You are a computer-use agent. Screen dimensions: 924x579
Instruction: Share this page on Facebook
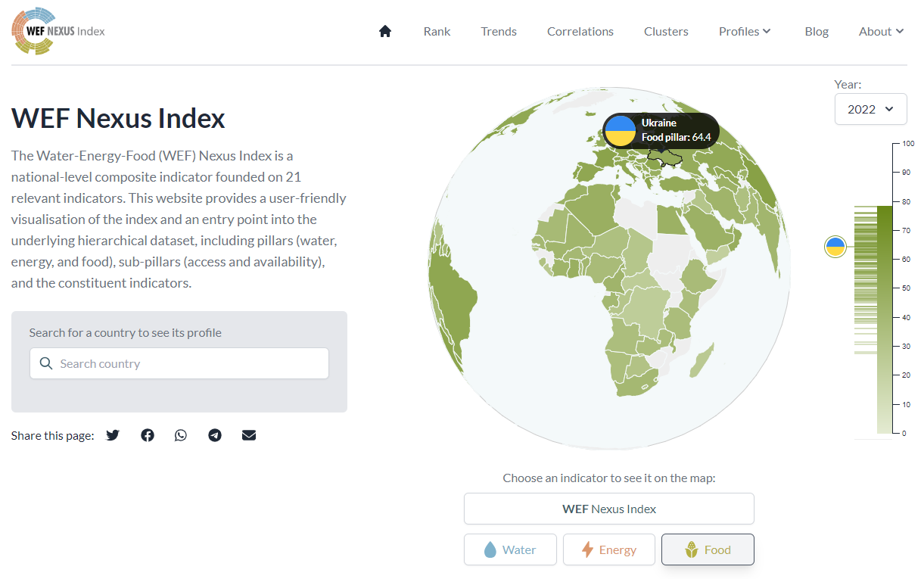pyautogui.click(x=148, y=435)
